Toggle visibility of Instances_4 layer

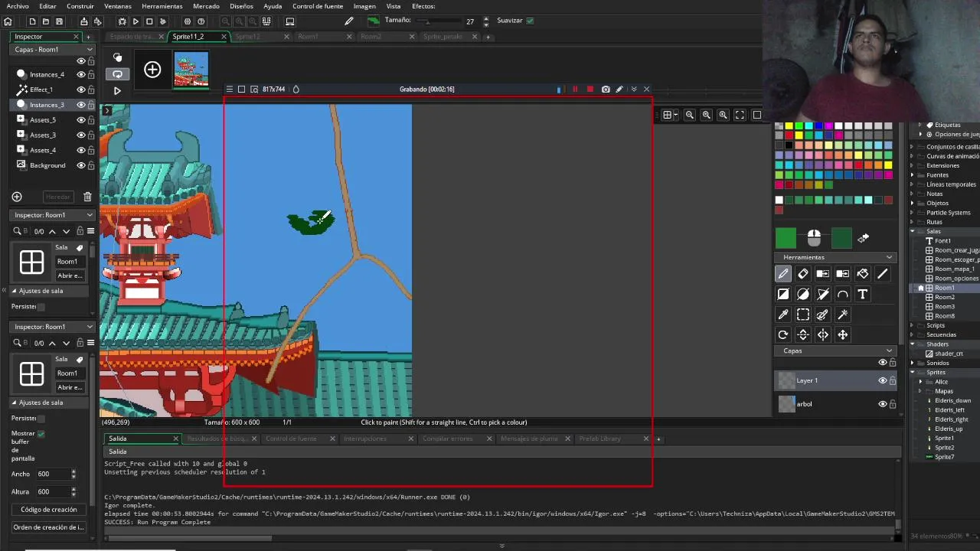tap(80, 74)
